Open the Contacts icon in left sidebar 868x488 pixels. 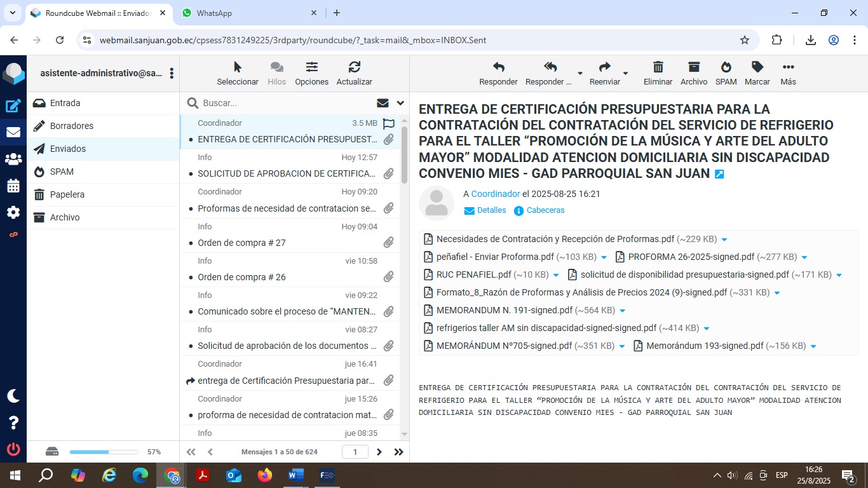[x=13, y=159]
